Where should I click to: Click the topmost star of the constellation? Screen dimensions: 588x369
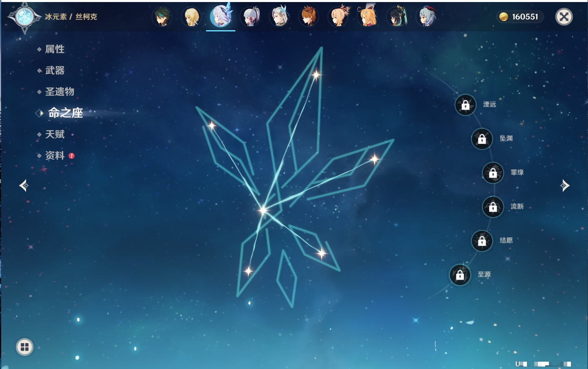(316, 75)
